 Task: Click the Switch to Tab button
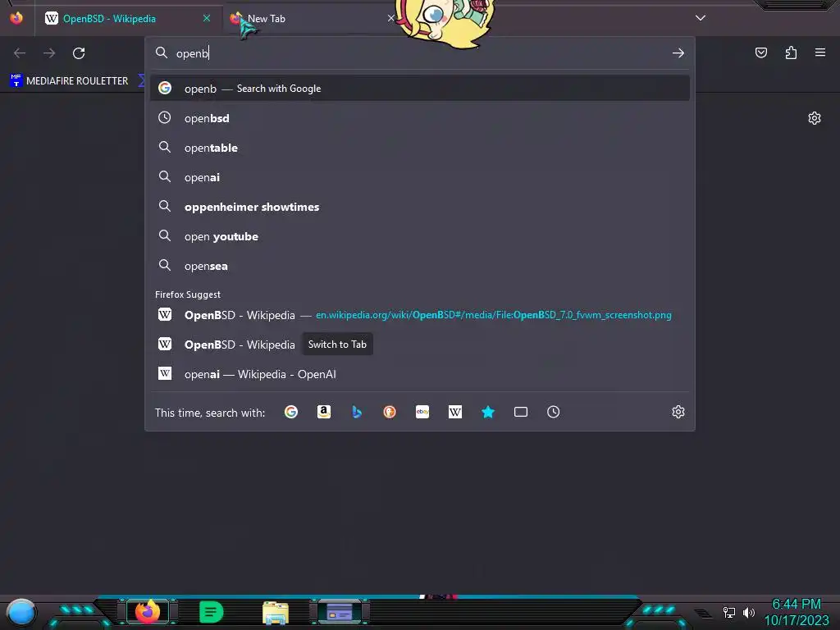click(337, 345)
